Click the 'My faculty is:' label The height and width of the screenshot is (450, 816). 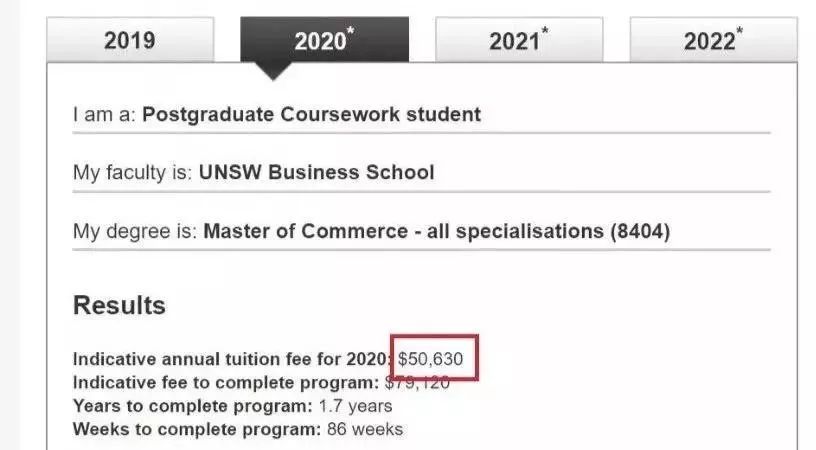tap(133, 172)
